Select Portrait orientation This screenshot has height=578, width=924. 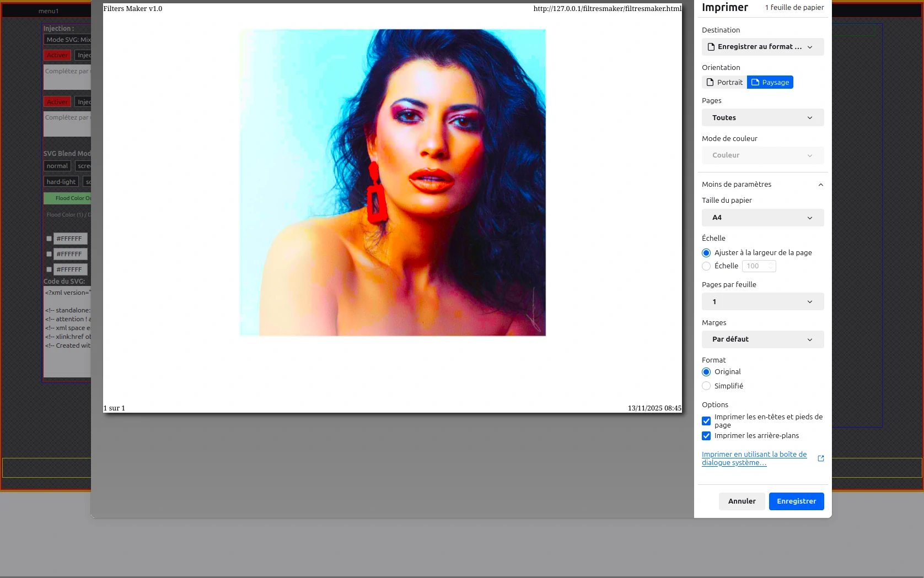click(x=724, y=82)
